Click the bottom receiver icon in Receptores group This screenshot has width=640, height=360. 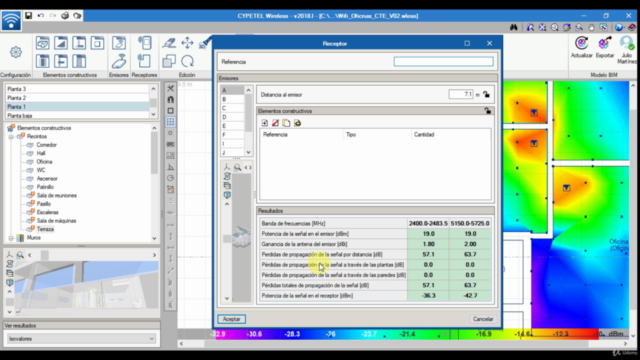coord(144,61)
